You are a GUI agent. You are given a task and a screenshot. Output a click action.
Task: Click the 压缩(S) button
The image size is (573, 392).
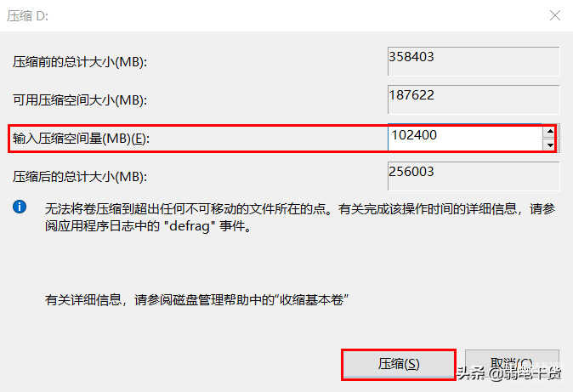click(399, 364)
